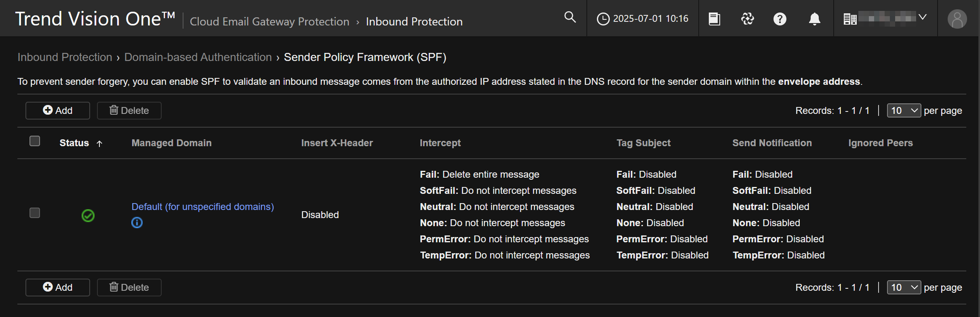The image size is (980, 317).
Task: Sort by the Status column header
Action: pos(74,143)
